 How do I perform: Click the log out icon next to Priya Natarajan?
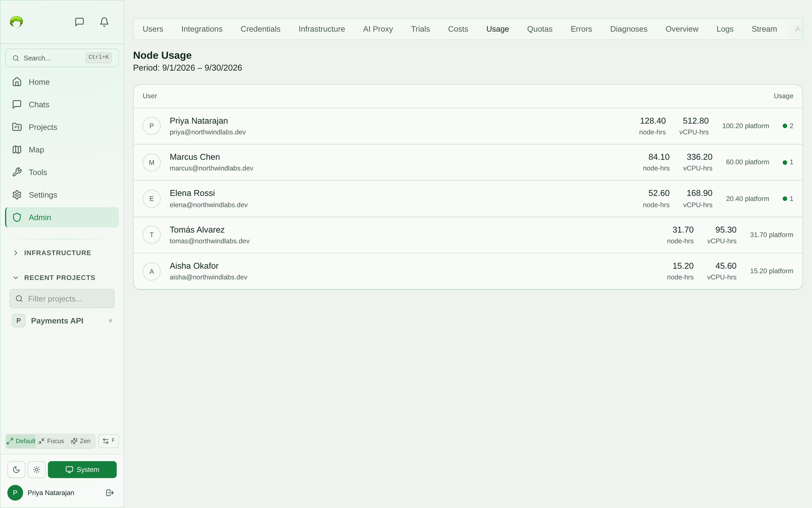110,493
